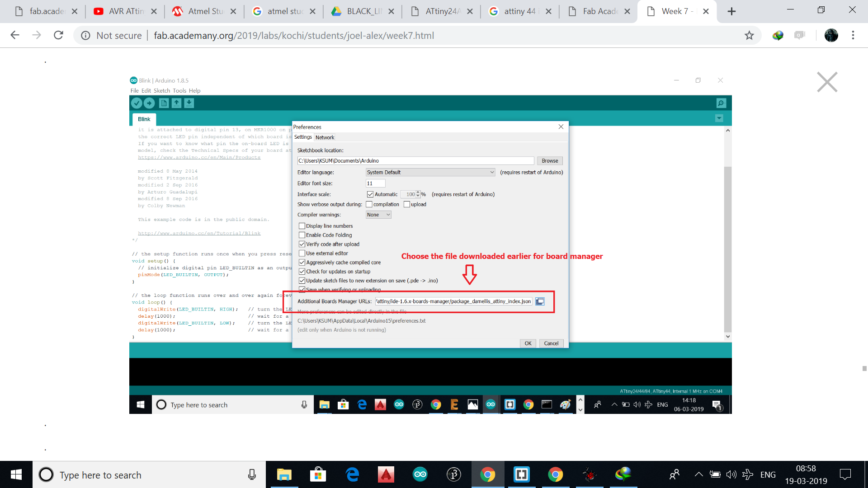This screenshot has width=868, height=488.
Task: Expand the Editor language System Default dropdown
Action: point(430,172)
